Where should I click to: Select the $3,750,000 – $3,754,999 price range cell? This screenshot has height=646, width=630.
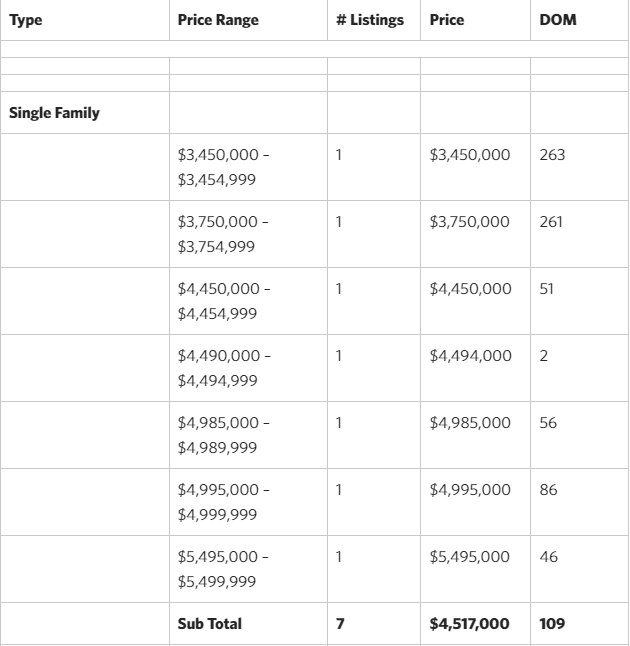(x=223, y=234)
